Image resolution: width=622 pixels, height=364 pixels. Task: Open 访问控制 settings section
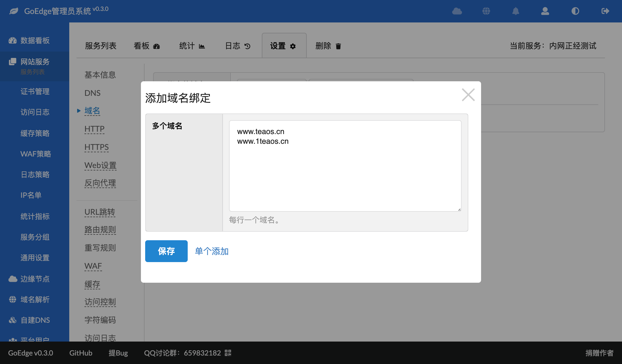pyautogui.click(x=100, y=302)
